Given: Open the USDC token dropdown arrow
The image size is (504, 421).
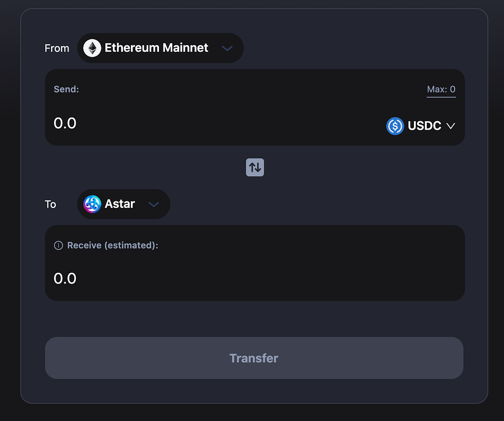Looking at the screenshot, I should tap(451, 126).
